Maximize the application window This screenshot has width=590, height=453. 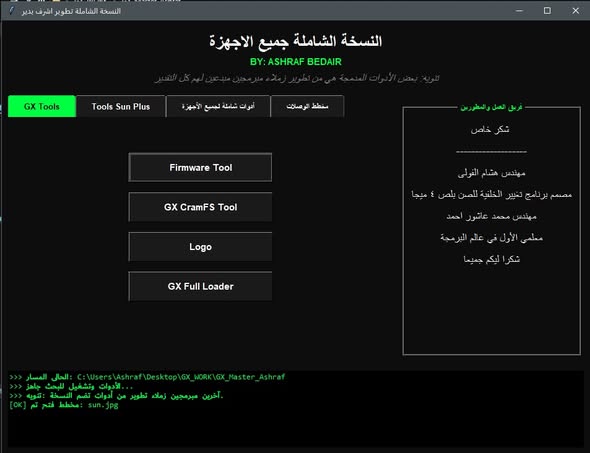tap(547, 11)
